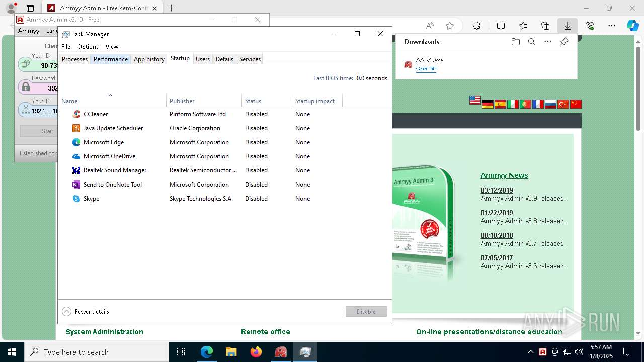
Task: Click the Realtek Sound Manager icon
Action: pos(76,170)
